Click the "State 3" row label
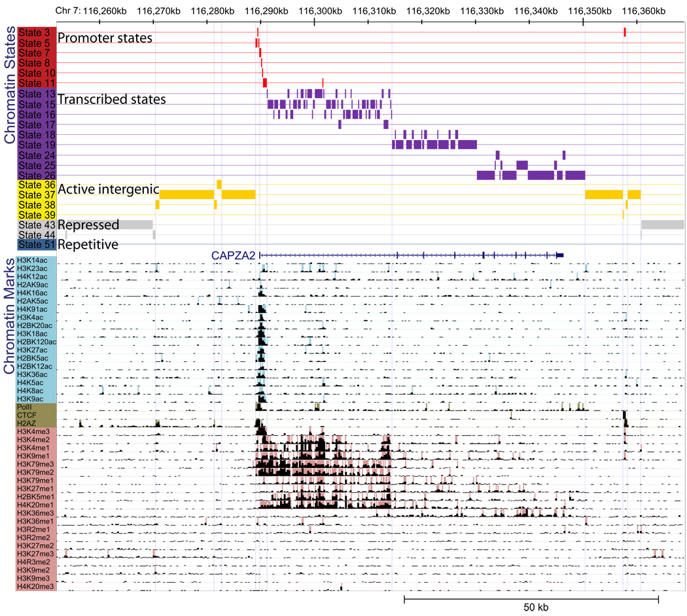 coord(34,33)
